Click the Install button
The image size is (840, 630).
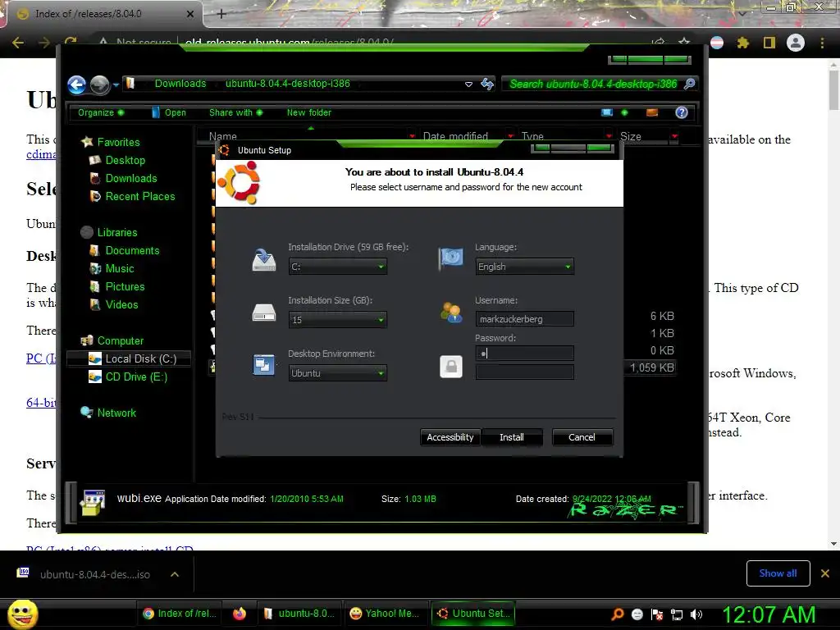(512, 437)
